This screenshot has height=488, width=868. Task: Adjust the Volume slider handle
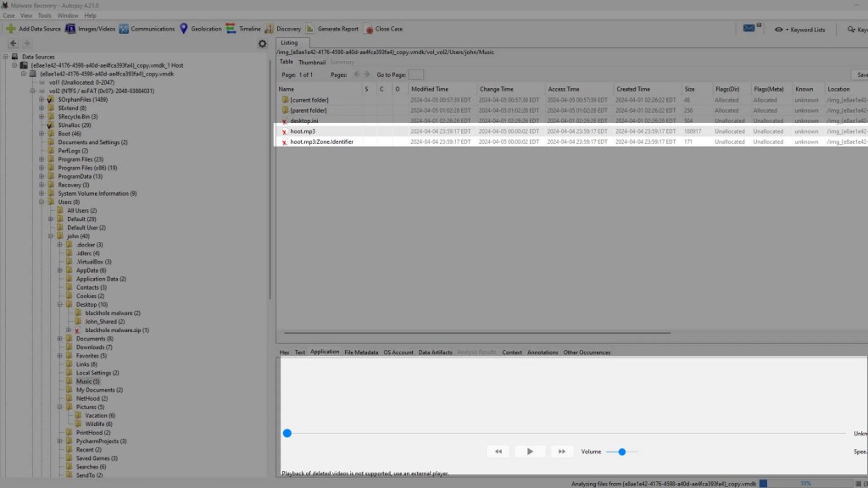pyautogui.click(x=622, y=452)
